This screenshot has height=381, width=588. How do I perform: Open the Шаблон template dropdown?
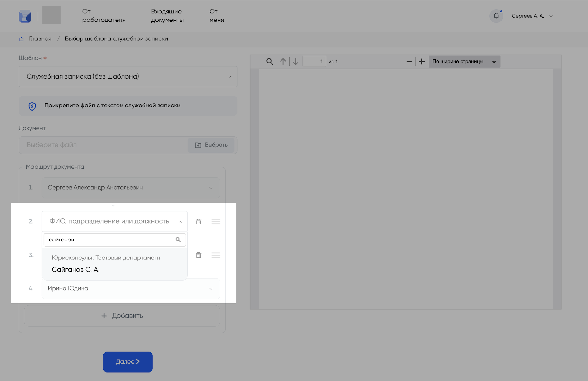click(x=128, y=77)
